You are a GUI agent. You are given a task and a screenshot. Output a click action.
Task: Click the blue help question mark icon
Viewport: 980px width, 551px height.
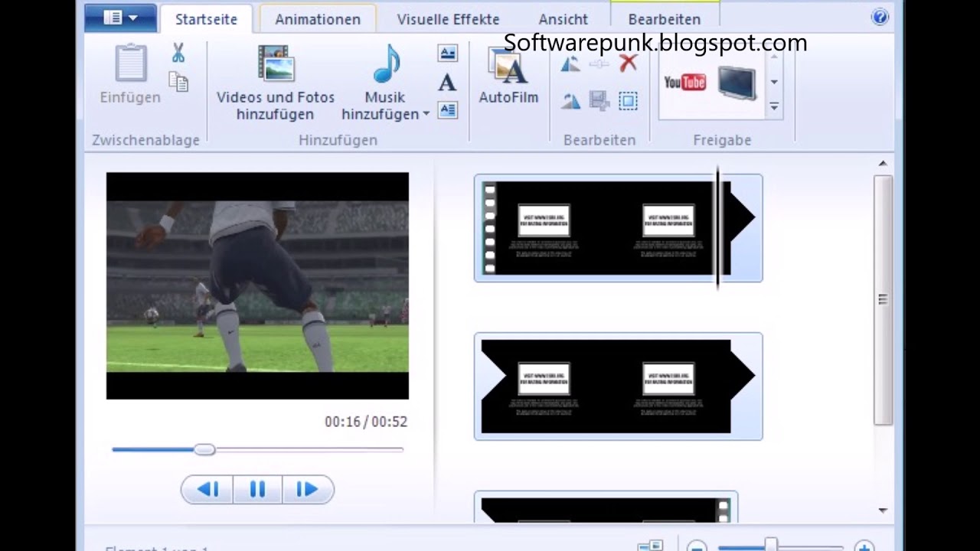point(880,17)
